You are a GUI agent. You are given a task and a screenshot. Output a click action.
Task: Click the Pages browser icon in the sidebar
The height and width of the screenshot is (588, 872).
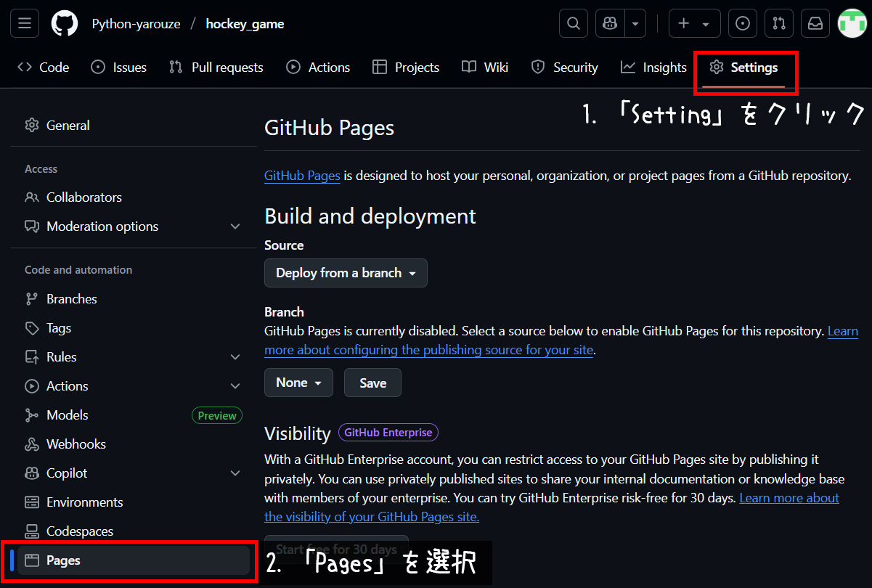(x=32, y=560)
